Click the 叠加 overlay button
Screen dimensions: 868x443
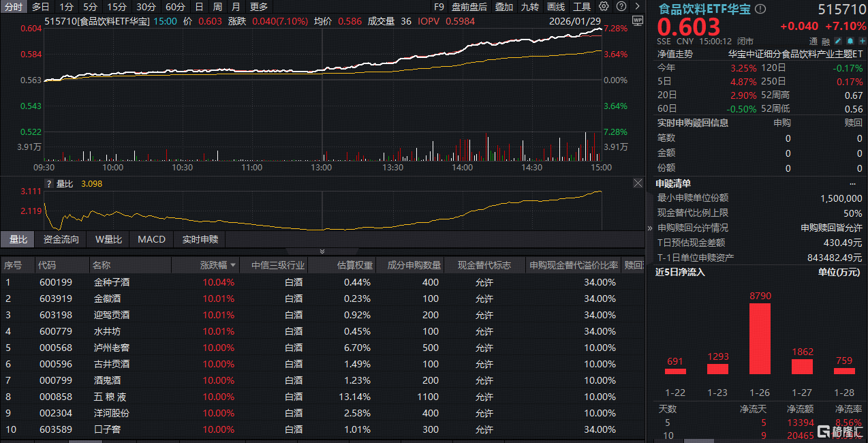click(x=504, y=7)
